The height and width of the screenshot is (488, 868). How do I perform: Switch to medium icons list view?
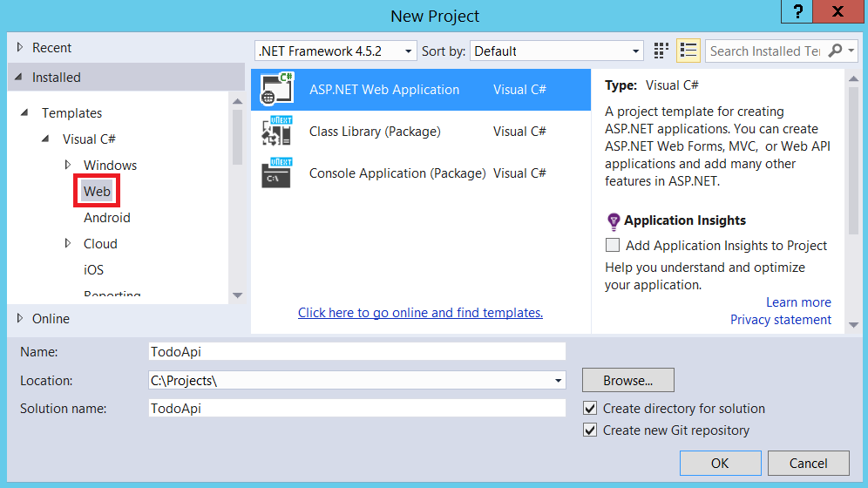[x=688, y=51]
